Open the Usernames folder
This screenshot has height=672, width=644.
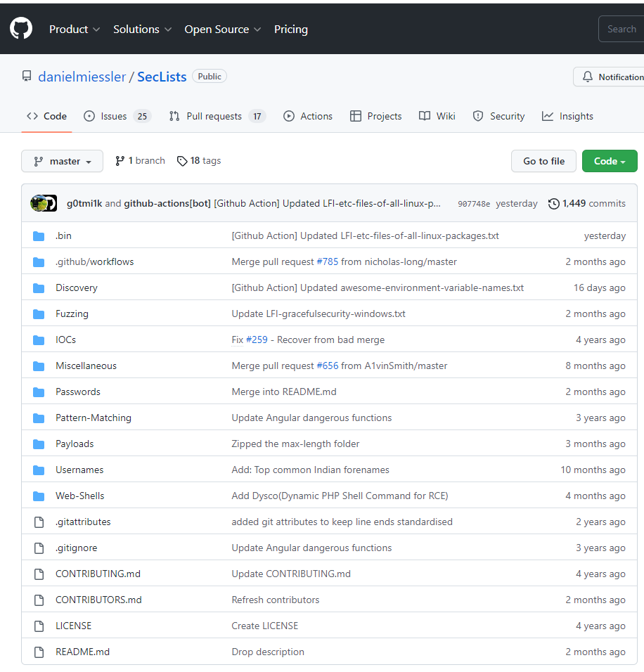coord(79,470)
